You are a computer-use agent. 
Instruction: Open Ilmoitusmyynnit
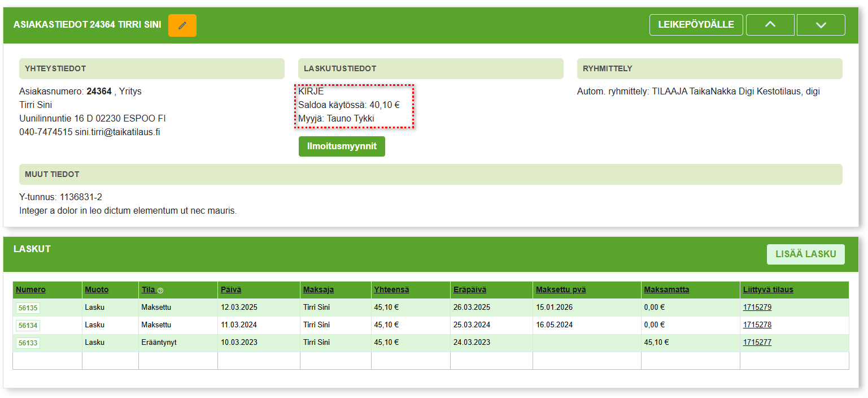(x=342, y=146)
